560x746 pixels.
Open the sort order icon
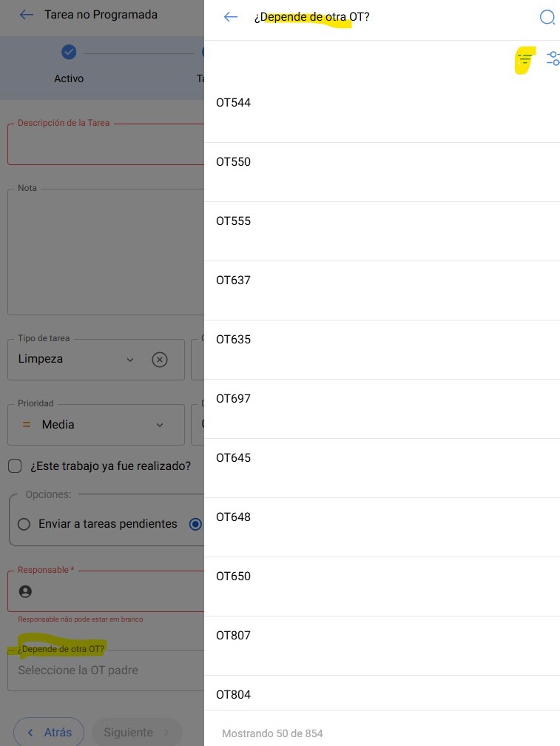(x=524, y=59)
